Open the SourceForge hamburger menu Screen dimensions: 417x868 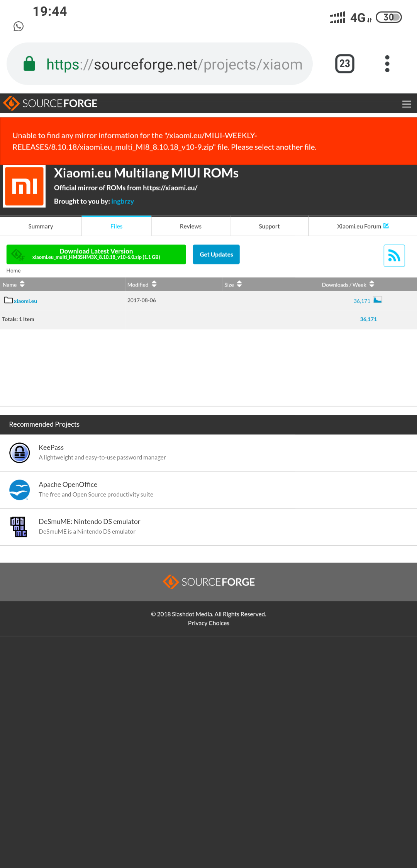point(406,104)
